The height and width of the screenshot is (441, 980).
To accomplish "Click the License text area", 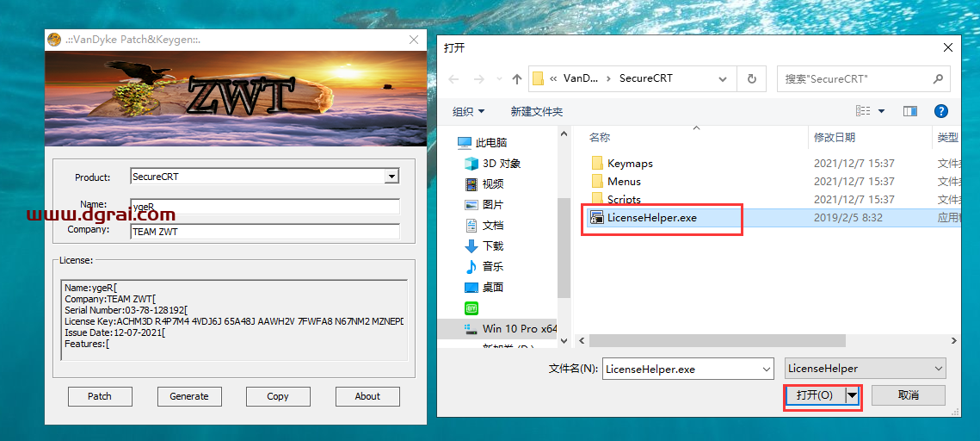I will click(234, 320).
